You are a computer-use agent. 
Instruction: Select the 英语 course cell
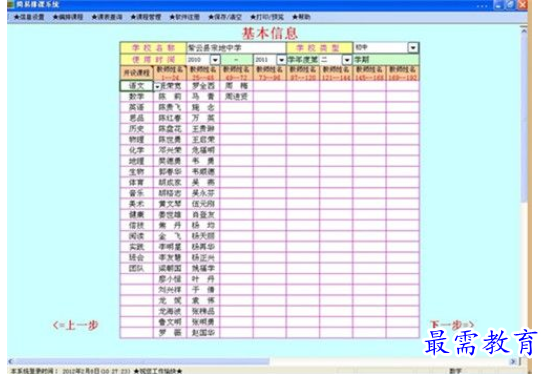tap(136, 107)
